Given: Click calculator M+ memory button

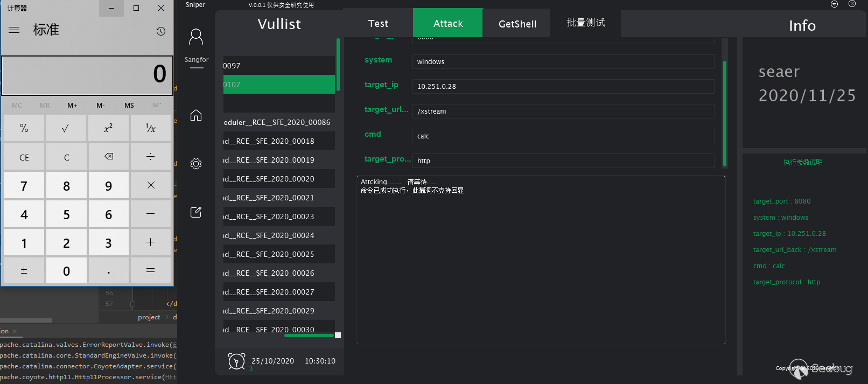Looking at the screenshot, I should 72,105.
